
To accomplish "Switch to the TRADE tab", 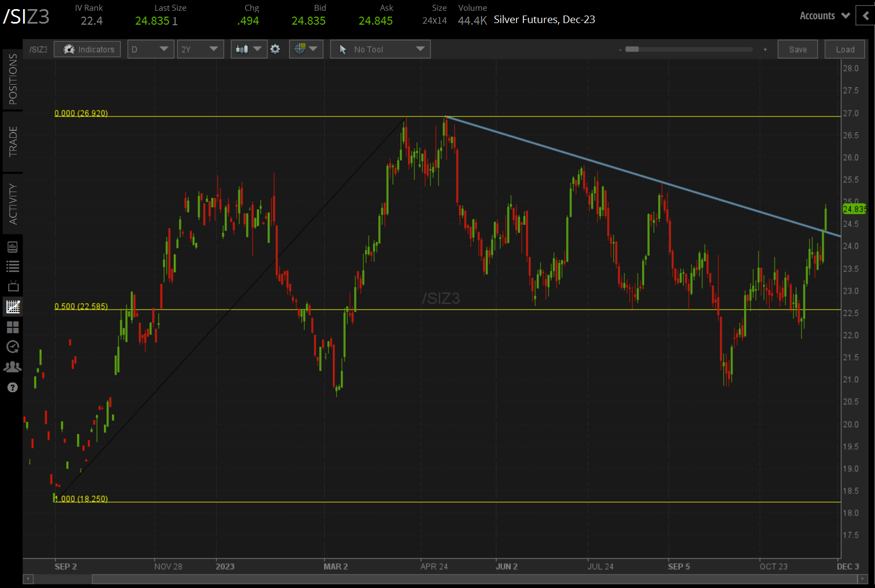I will point(13,142).
